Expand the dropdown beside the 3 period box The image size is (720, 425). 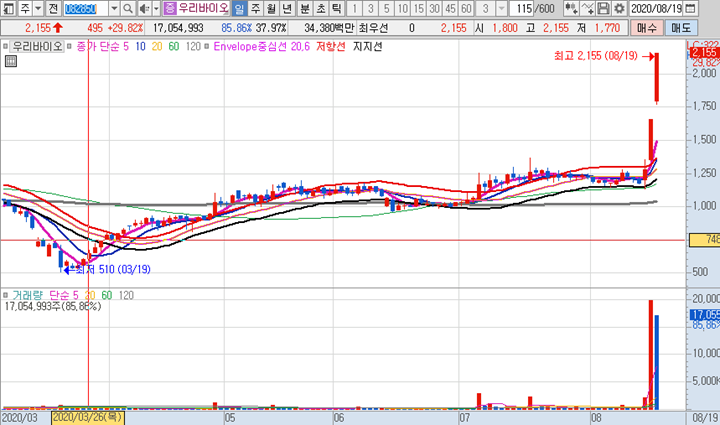[501, 8]
